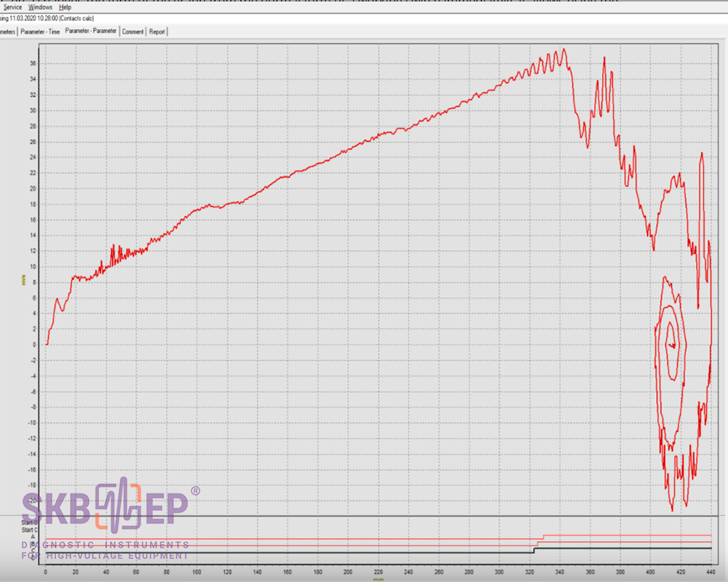Viewport: 728px width, 582px height.
Task: Click the vertical axis unit label
Action: click(23, 280)
